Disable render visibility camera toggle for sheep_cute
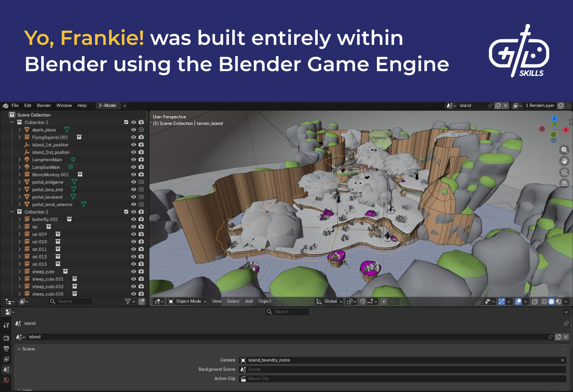Screen dimensions: 573x392 141,272
